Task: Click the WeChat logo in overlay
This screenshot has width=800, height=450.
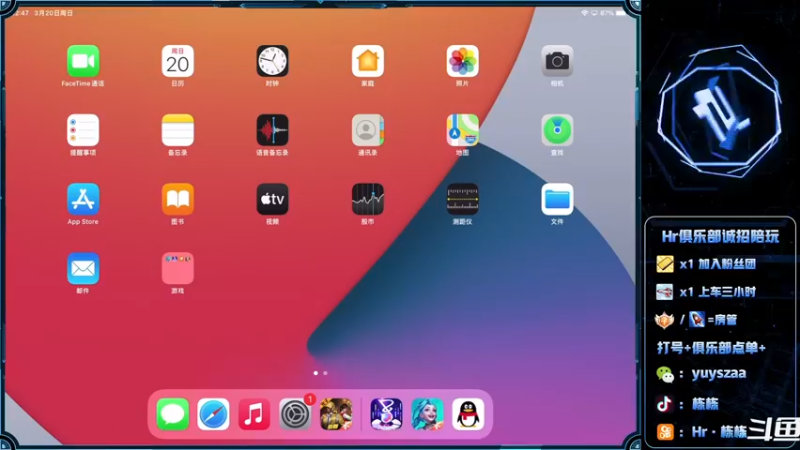Action: point(665,374)
